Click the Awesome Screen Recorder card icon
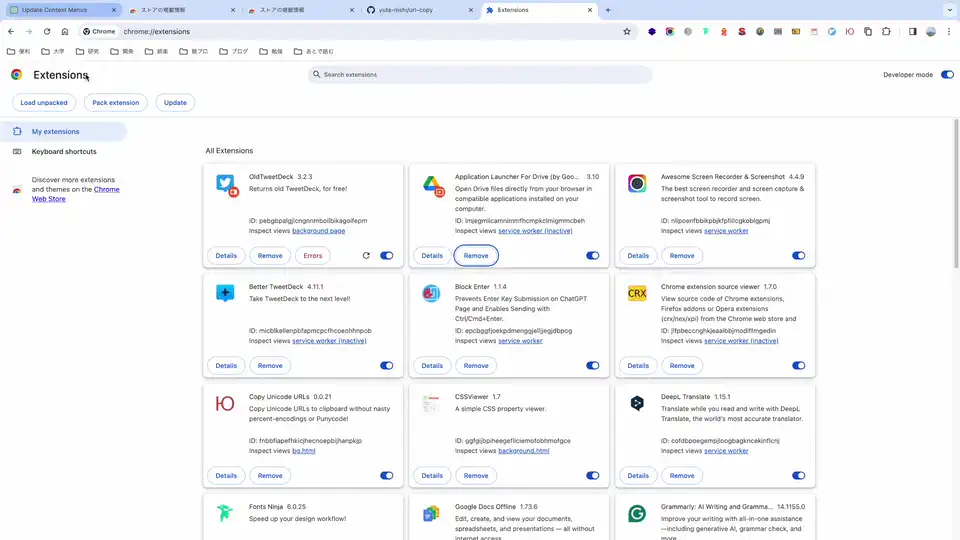 [637, 183]
